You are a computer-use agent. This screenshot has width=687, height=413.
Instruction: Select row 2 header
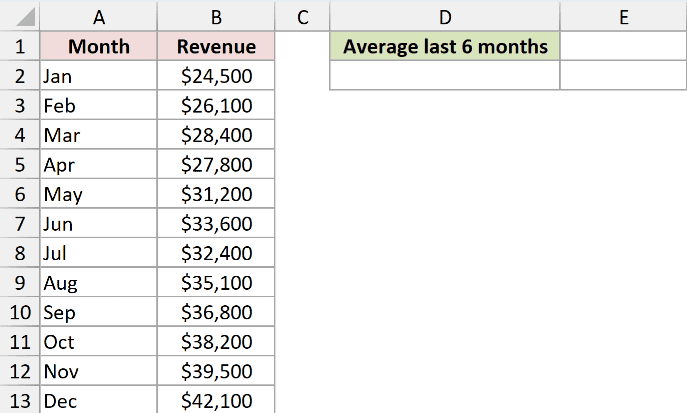tap(20, 76)
